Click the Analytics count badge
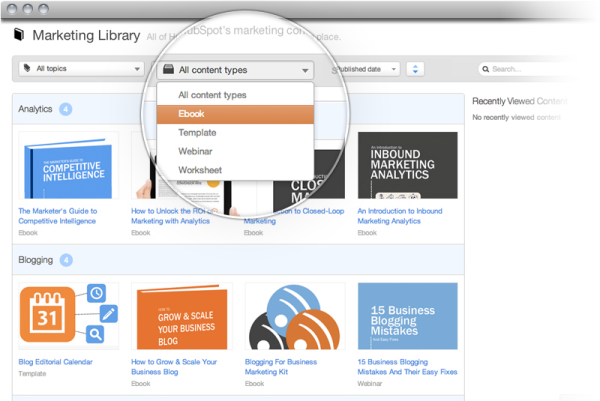The width and height of the screenshot is (600, 401). click(x=66, y=108)
